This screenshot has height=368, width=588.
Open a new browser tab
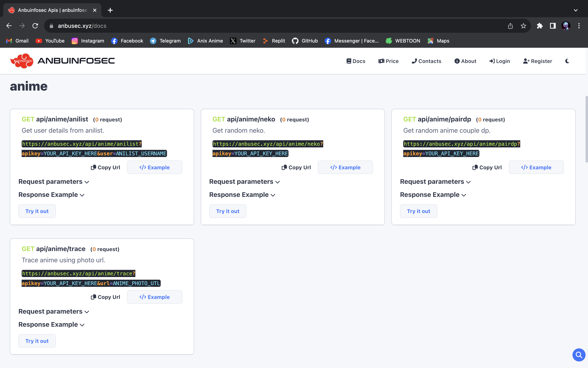110,10
